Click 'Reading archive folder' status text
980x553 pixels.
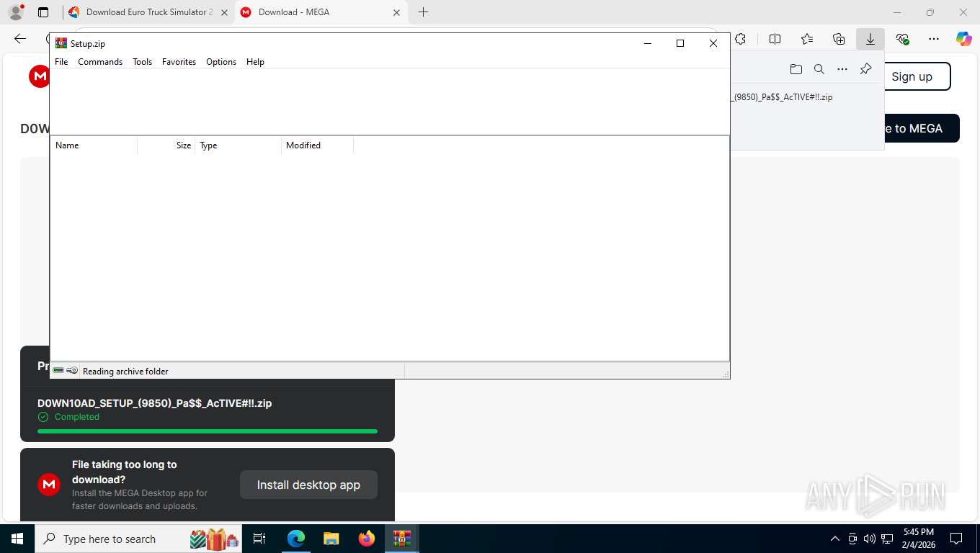pos(125,372)
